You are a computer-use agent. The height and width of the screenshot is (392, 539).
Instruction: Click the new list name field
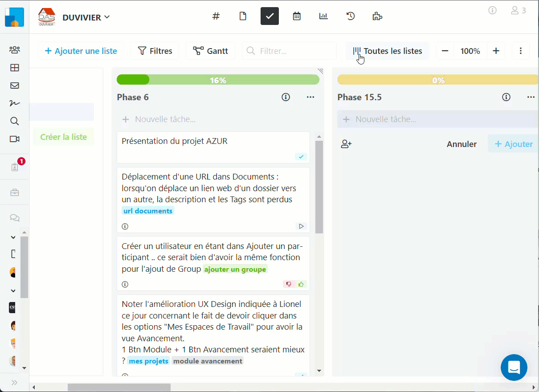pos(62,112)
